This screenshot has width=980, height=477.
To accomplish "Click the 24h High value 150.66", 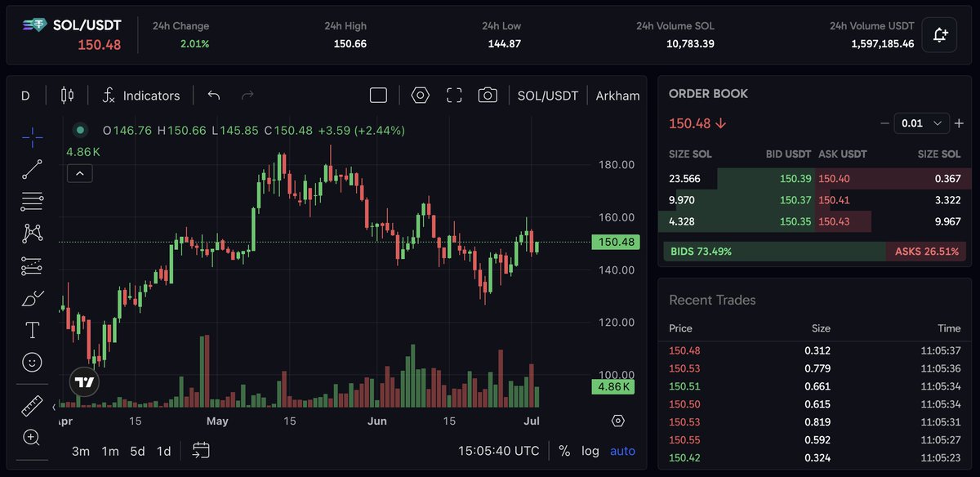I will [x=350, y=43].
